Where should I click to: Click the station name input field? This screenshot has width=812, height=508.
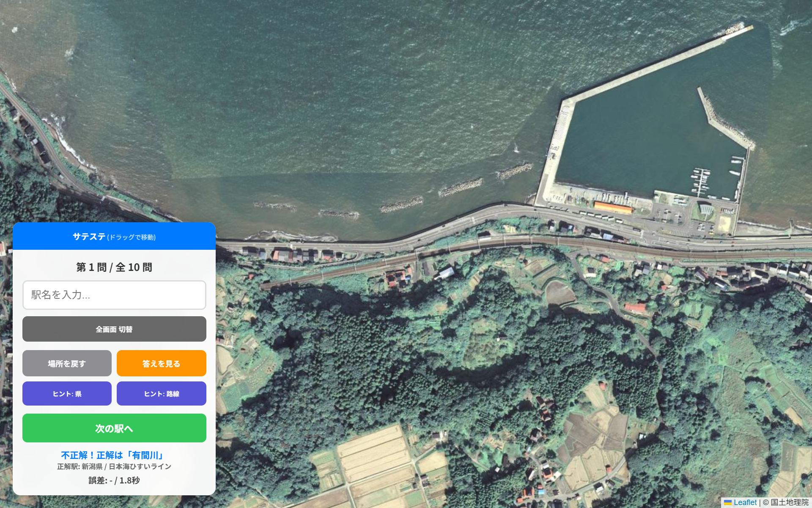pyautogui.click(x=114, y=295)
